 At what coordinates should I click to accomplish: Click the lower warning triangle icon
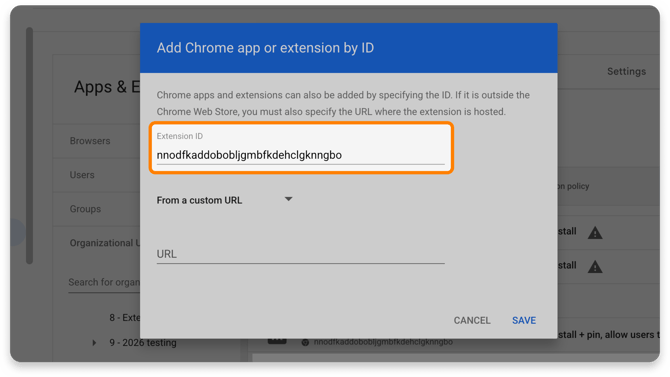click(x=595, y=267)
